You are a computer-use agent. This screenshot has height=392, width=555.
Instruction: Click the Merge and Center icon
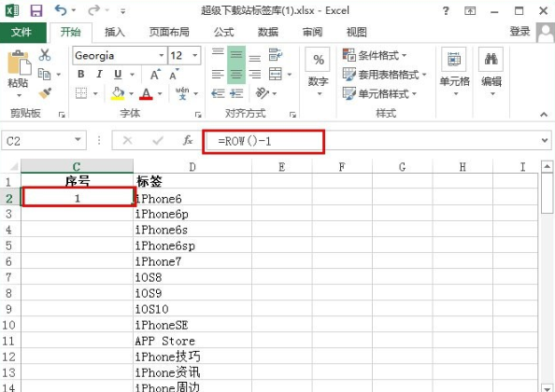pyautogui.click(x=276, y=75)
